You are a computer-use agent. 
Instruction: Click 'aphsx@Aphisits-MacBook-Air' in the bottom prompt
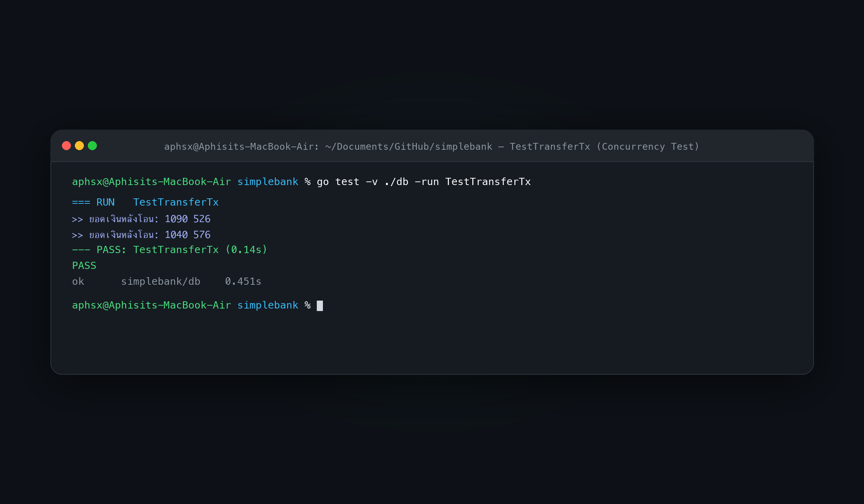[152, 305]
